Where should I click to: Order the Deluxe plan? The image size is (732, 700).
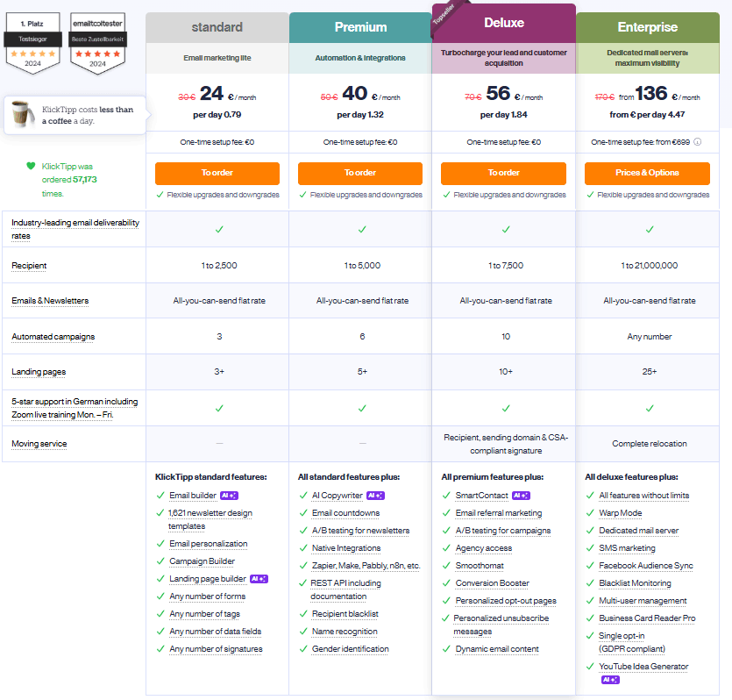503,173
